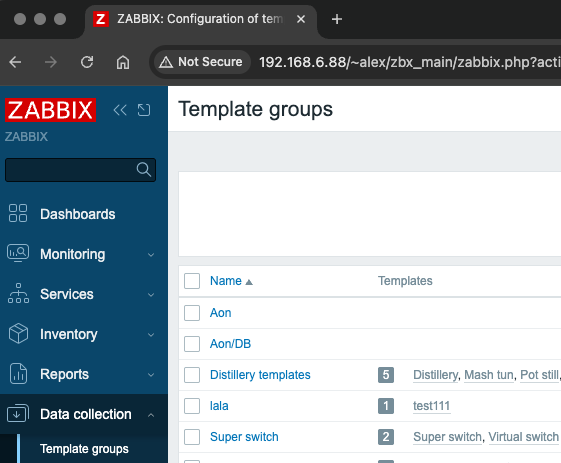Click the sidebar search magnifier icon
This screenshot has width=561, height=463.
pyautogui.click(x=144, y=170)
